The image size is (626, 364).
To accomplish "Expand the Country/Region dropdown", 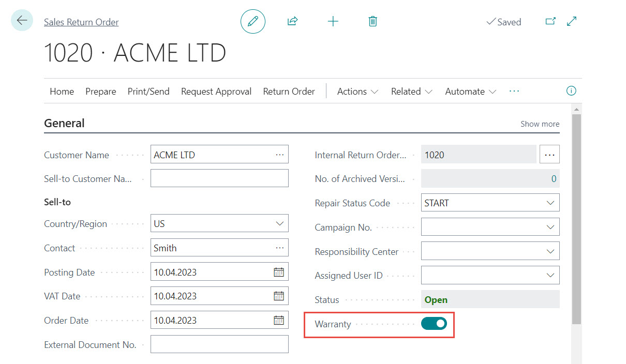I will pyautogui.click(x=279, y=224).
